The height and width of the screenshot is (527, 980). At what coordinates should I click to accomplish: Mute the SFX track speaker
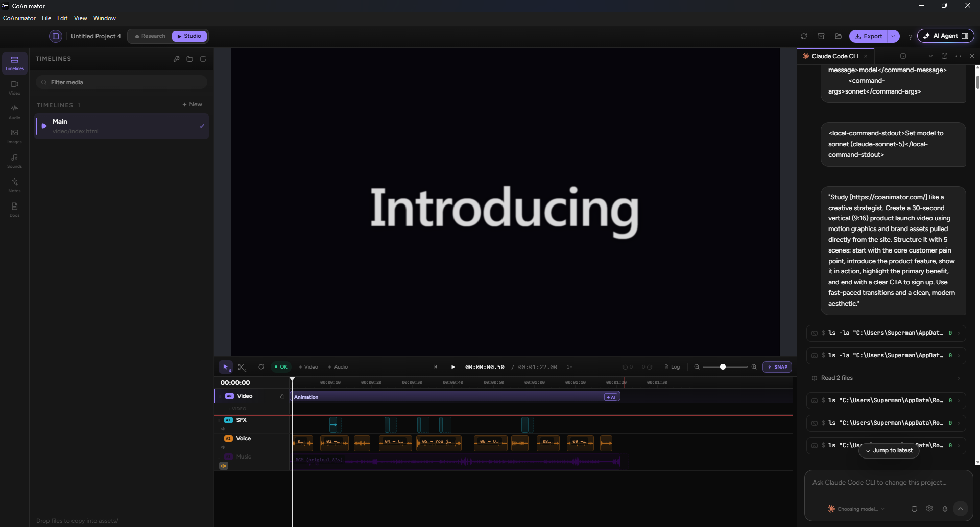click(223, 429)
